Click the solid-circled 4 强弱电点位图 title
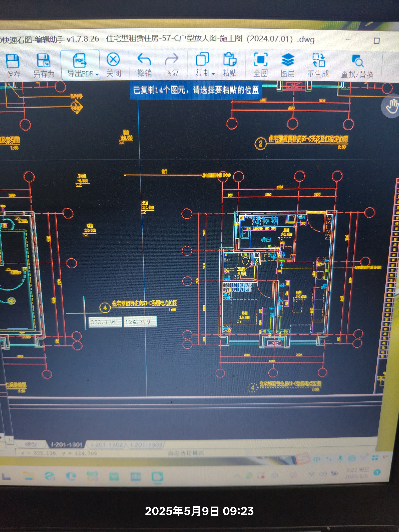This screenshot has height=532, width=399. coord(145,304)
